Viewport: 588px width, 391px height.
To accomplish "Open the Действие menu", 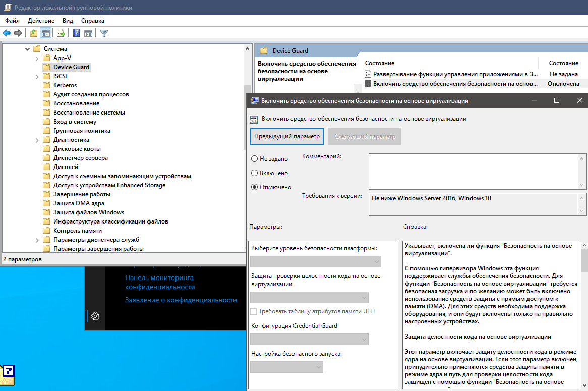I will coord(41,21).
